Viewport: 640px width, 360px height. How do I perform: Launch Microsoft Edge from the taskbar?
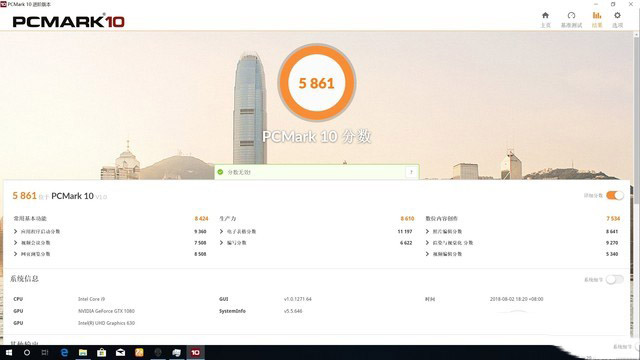click(64, 353)
